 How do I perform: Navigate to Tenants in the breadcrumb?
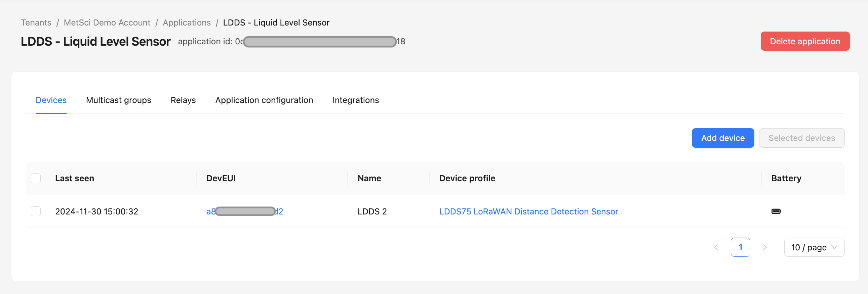[x=36, y=22]
